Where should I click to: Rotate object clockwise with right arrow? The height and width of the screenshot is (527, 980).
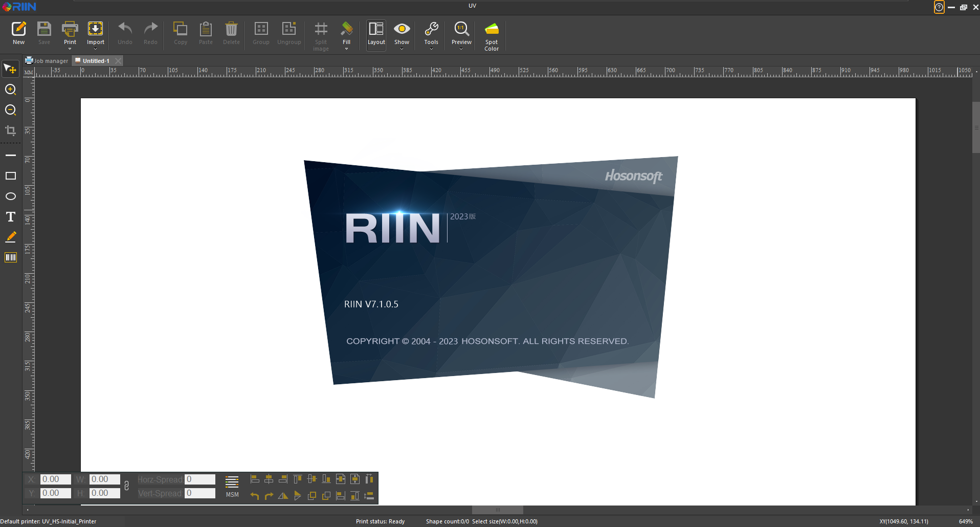(x=269, y=496)
